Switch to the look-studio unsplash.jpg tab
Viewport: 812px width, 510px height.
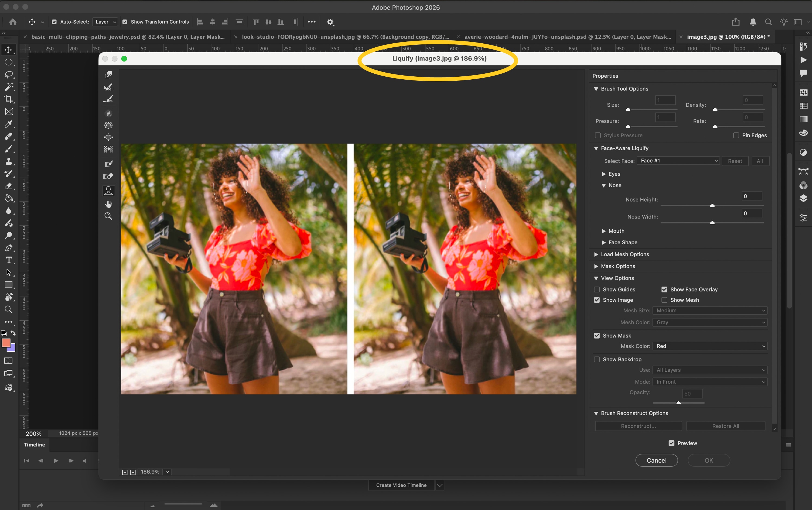(345, 37)
